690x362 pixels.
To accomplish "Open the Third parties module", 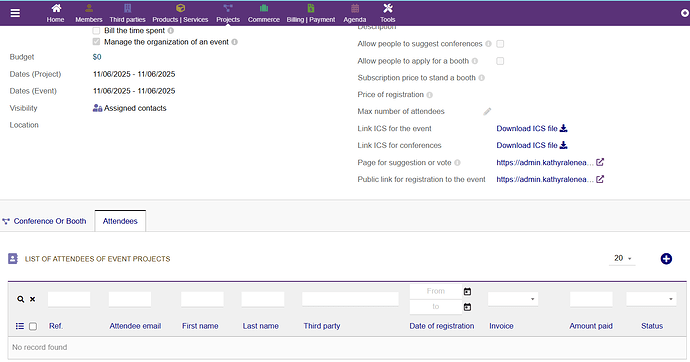I will [x=127, y=13].
